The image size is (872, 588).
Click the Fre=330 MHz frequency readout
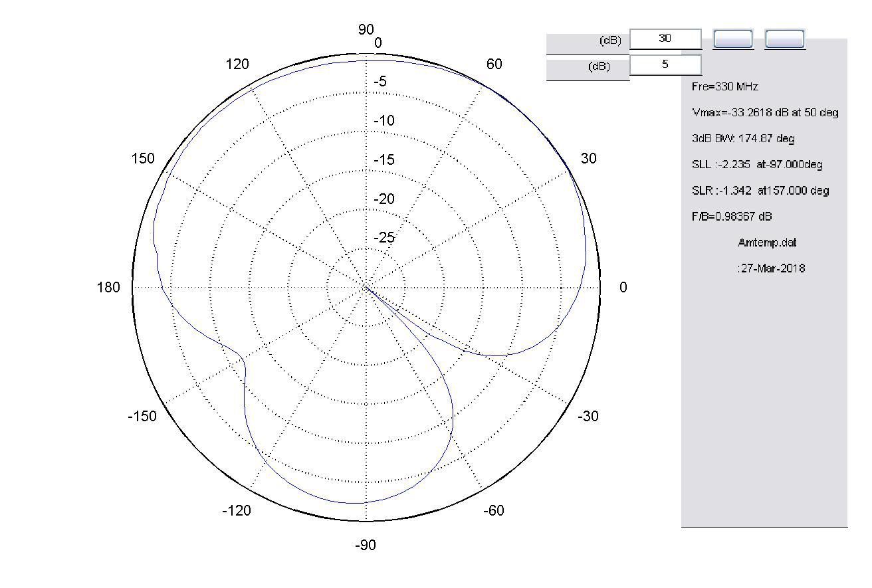[x=724, y=86]
